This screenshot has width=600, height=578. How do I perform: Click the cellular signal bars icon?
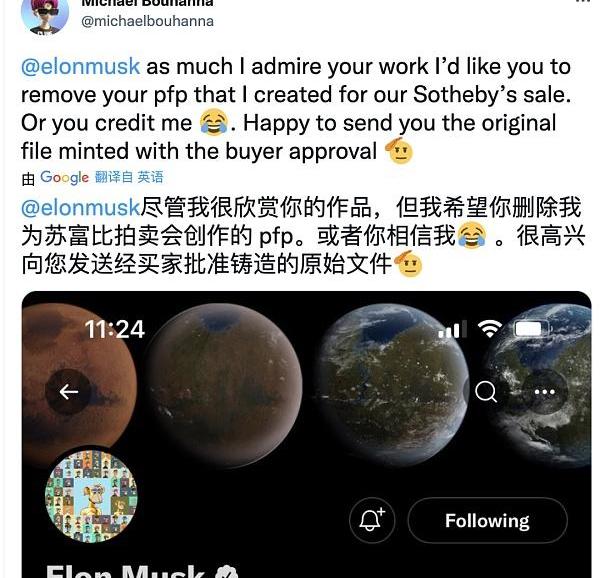tap(453, 329)
